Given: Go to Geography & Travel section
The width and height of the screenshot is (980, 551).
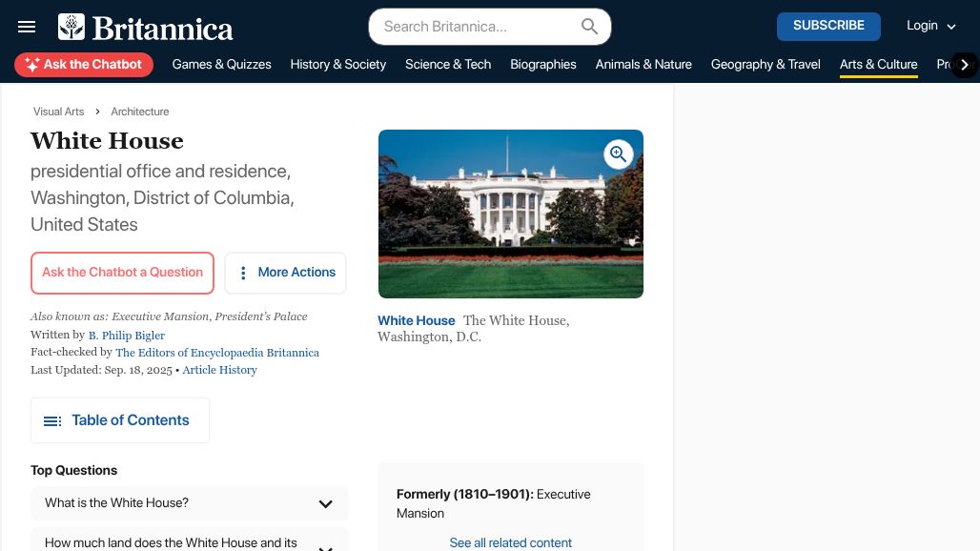Looking at the screenshot, I should tap(766, 65).
